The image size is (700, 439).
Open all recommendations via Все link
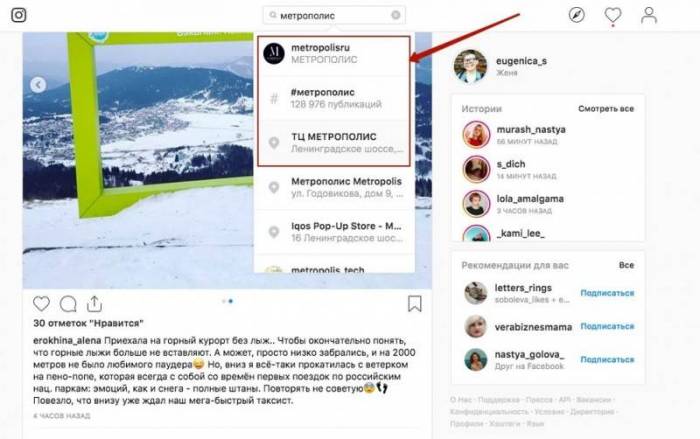coord(626,265)
